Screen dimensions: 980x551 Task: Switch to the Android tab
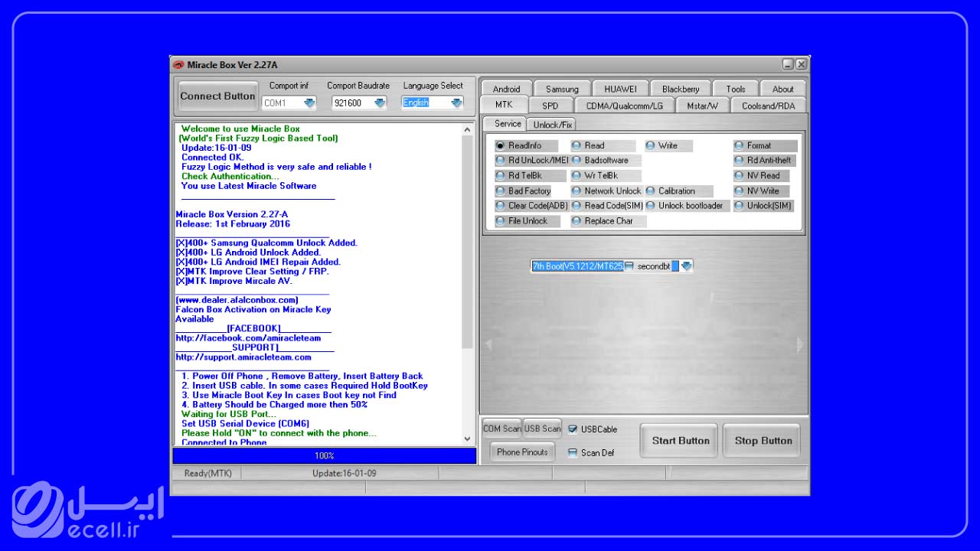pyautogui.click(x=506, y=89)
